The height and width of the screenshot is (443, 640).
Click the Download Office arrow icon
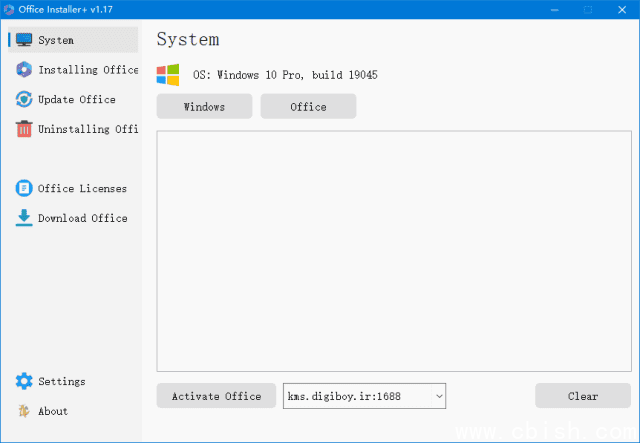point(24,218)
